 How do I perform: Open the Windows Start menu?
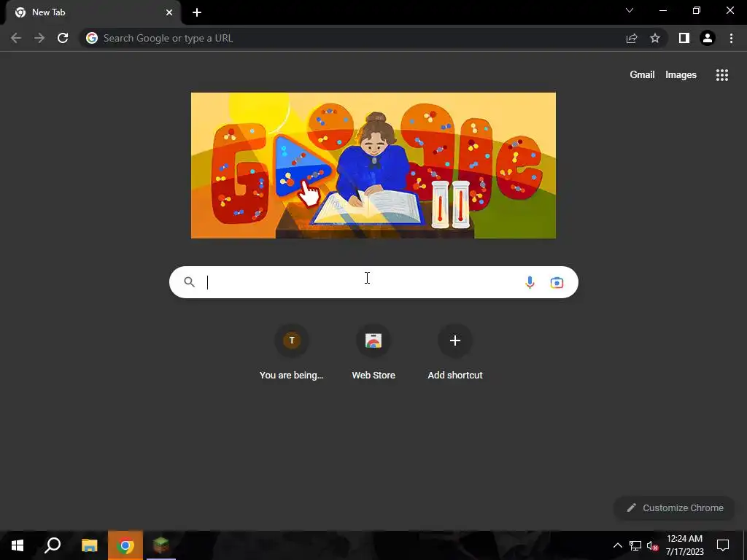click(x=18, y=545)
